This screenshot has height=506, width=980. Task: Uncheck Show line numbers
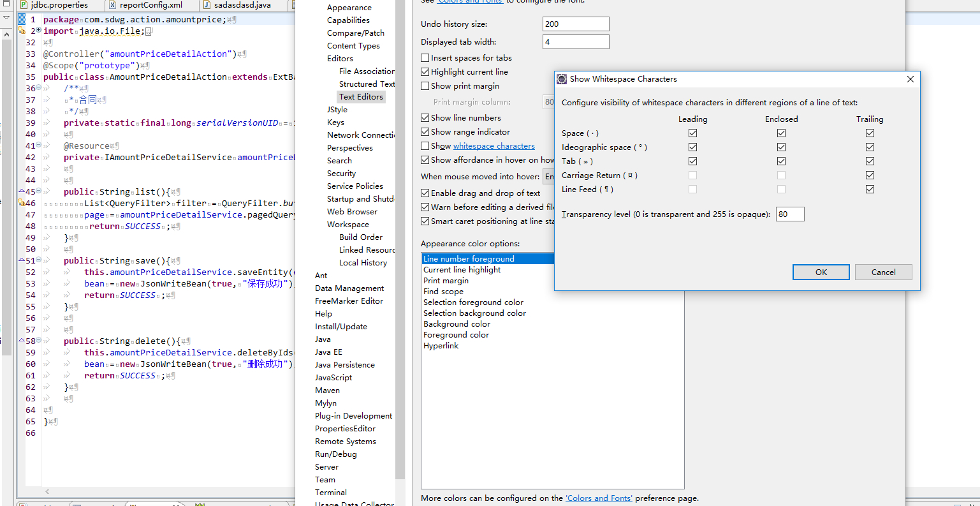pos(425,118)
